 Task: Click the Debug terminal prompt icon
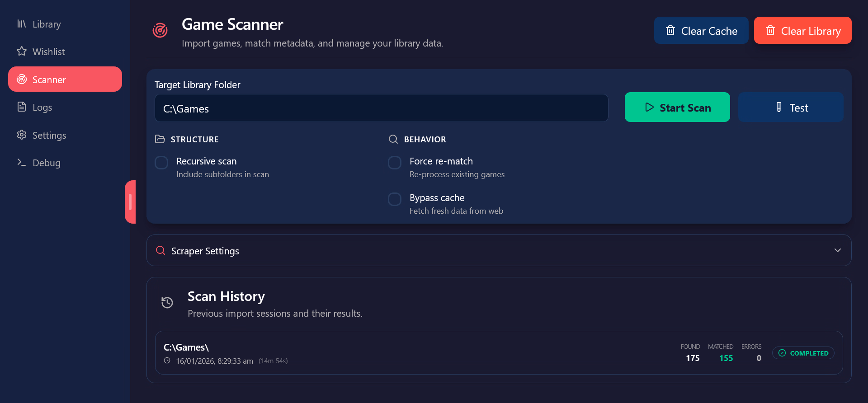[21, 163]
